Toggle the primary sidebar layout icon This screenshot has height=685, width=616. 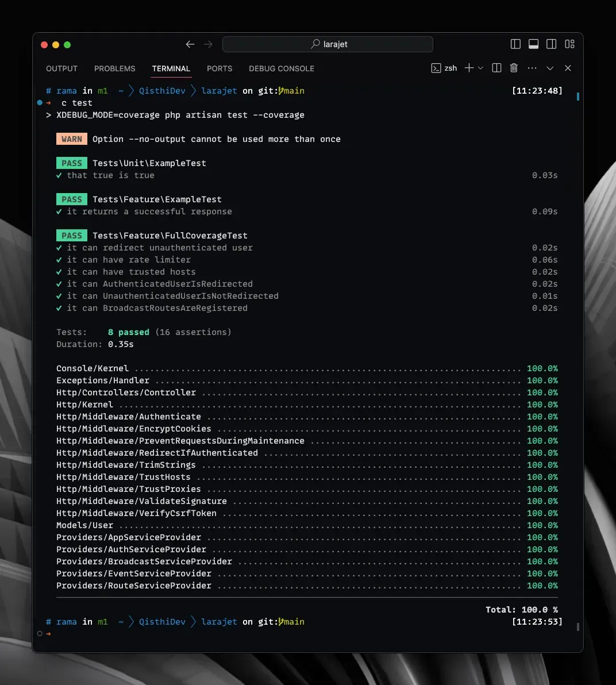pos(515,44)
